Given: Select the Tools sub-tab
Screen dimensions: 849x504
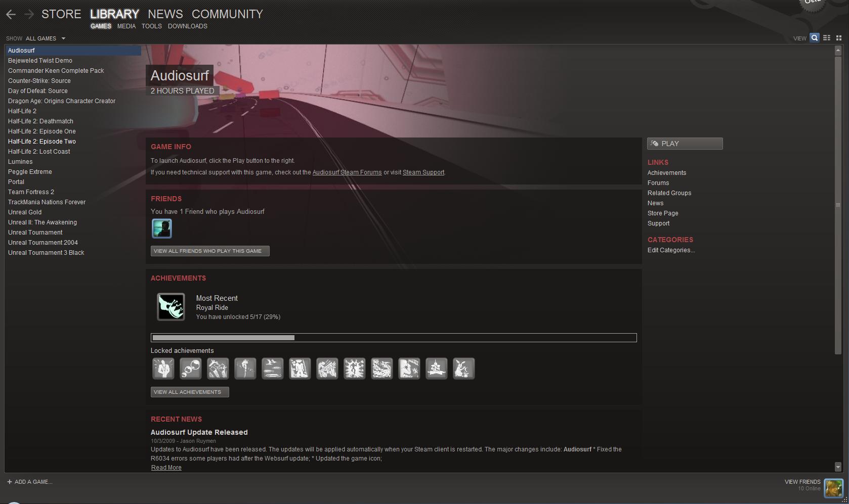Looking at the screenshot, I should (x=152, y=26).
